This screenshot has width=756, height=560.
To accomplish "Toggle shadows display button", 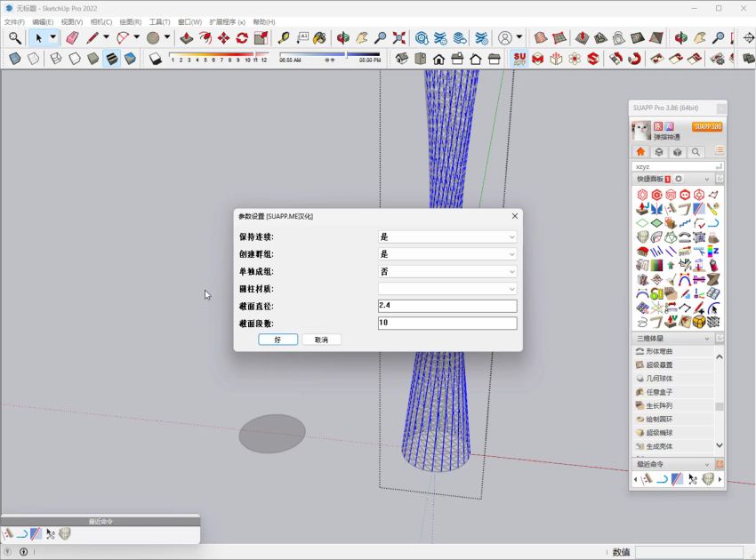I will 156,59.
